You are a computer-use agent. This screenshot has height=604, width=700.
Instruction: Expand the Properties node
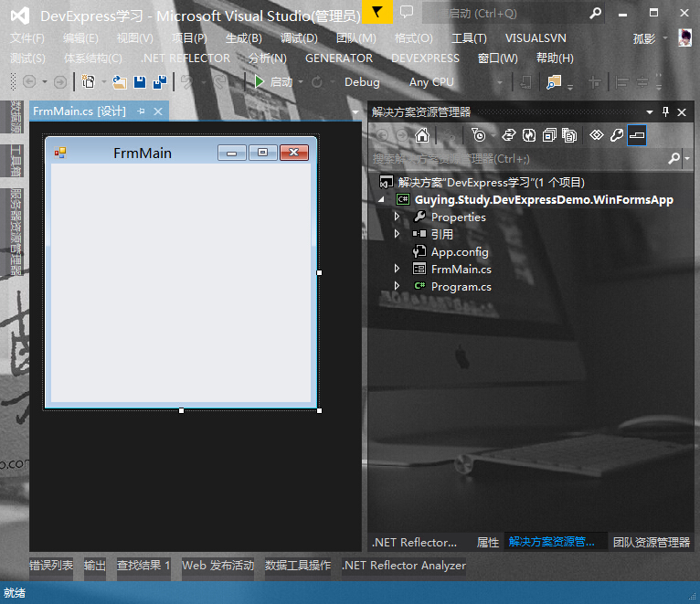point(397,217)
